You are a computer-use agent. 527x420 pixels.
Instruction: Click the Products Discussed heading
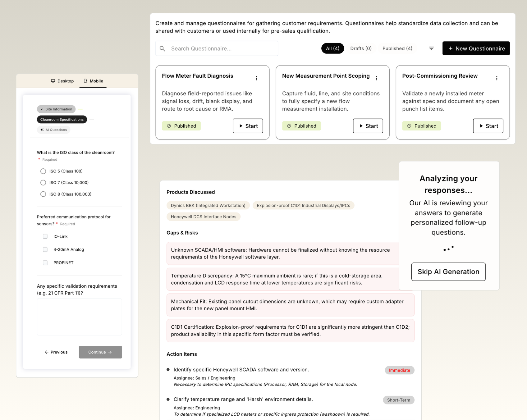pos(191,192)
